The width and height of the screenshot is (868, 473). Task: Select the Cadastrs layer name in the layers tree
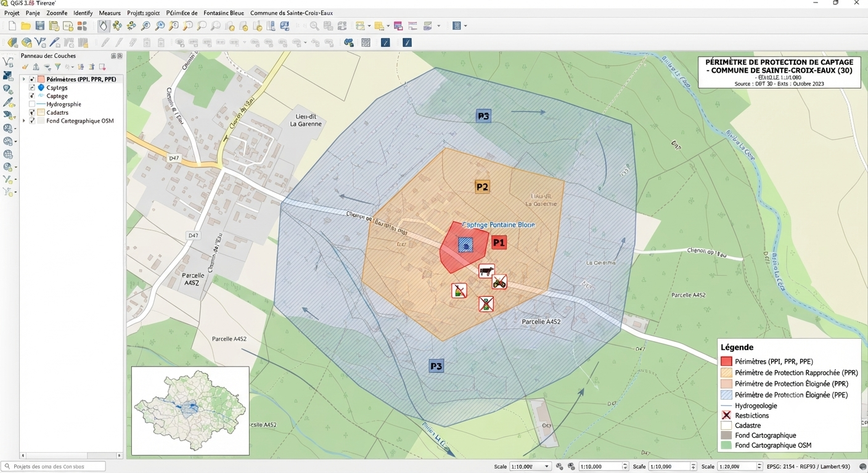pyautogui.click(x=57, y=113)
